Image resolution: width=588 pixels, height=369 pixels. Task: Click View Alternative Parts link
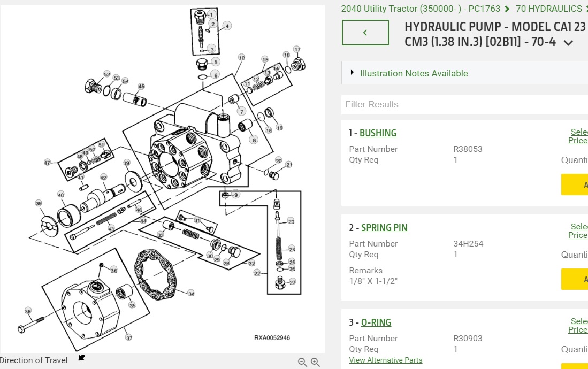[x=386, y=360]
